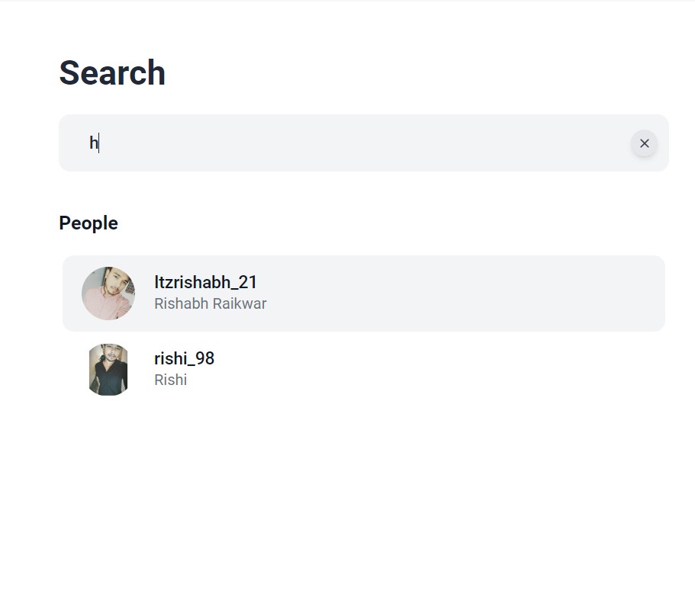The image size is (695, 616).
Task: Click the name Rishi under rishi_98
Action: (170, 380)
